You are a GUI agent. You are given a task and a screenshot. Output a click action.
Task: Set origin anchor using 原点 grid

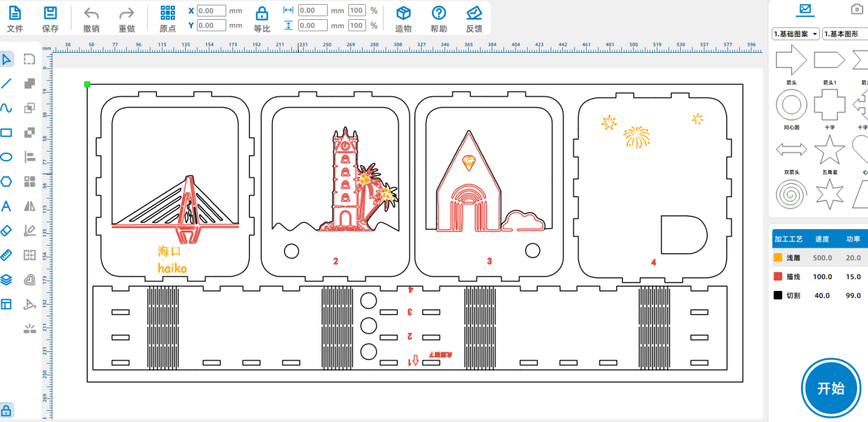pyautogui.click(x=167, y=13)
